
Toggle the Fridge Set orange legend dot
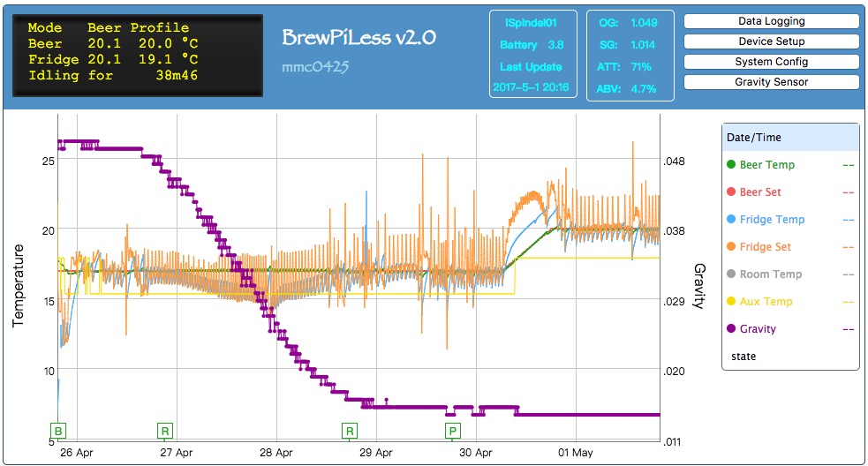click(731, 247)
